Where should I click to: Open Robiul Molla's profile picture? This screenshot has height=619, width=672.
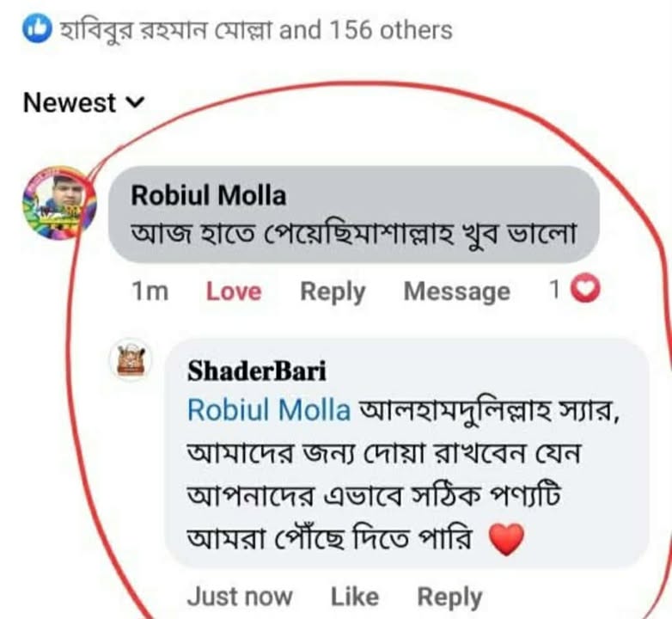click(x=58, y=202)
